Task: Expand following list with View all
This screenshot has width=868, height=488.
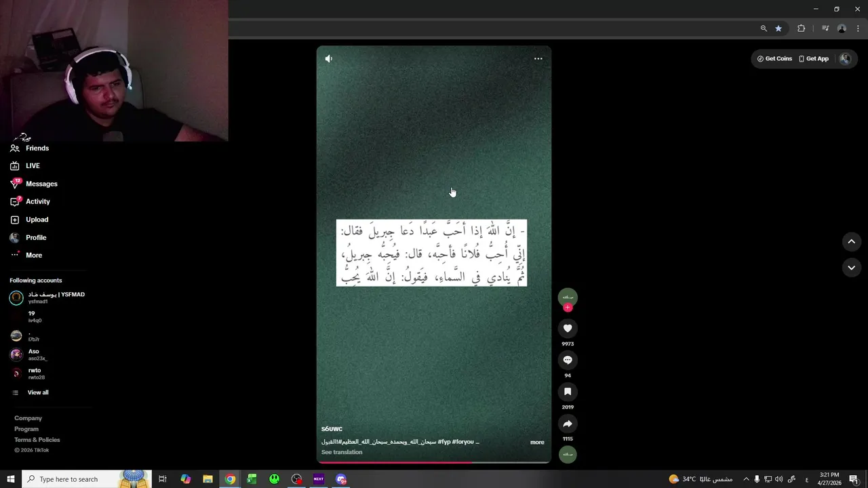Action: coord(31,392)
